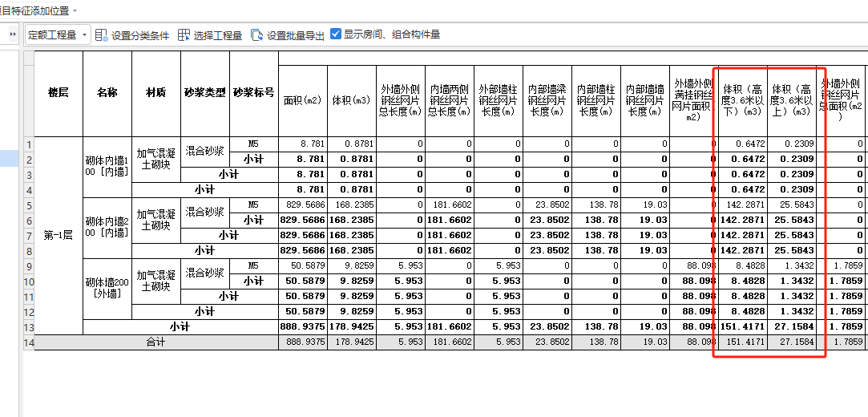Click area value 50.5879 in row 9
The width and height of the screenshot is (868, 417).
(303, 265)
